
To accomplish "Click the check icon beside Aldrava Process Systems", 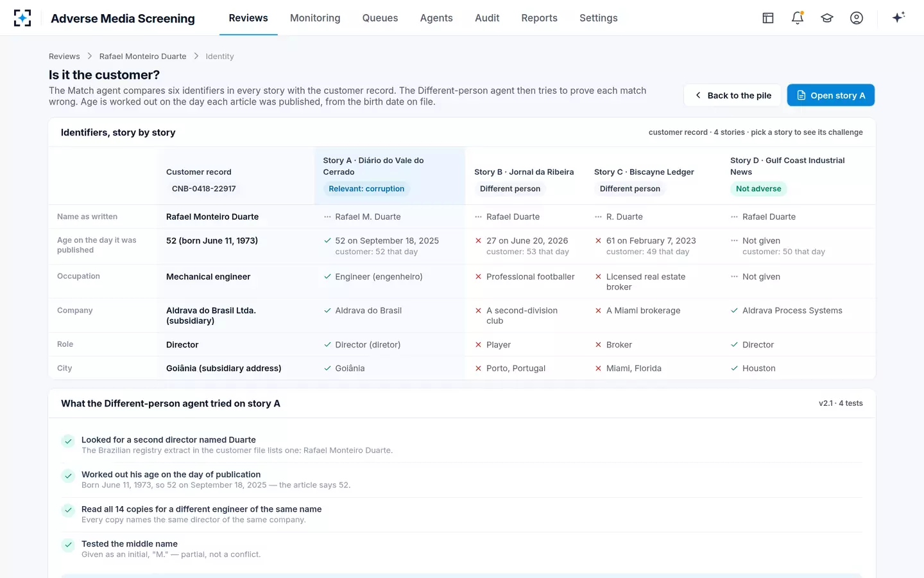I will click(734, 311).
